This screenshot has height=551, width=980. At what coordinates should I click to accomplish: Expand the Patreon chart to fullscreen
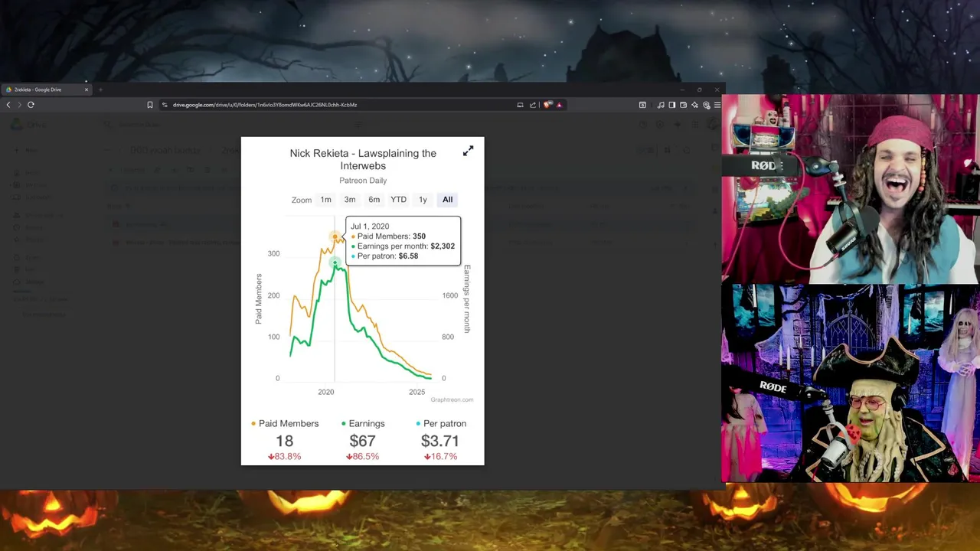(468, 151)
